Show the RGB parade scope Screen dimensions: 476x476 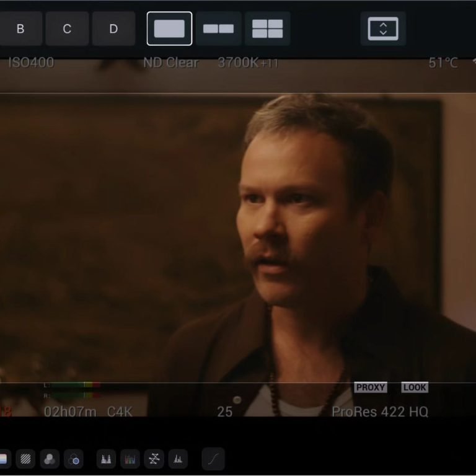(130, 459)
